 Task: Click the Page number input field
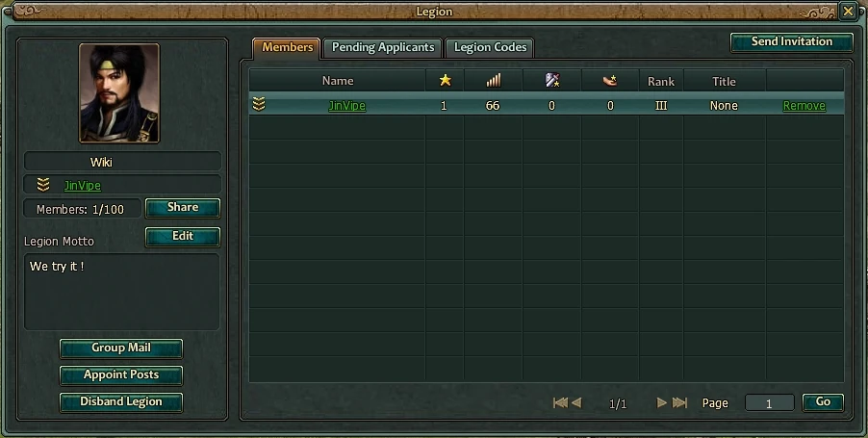[770, 402]
